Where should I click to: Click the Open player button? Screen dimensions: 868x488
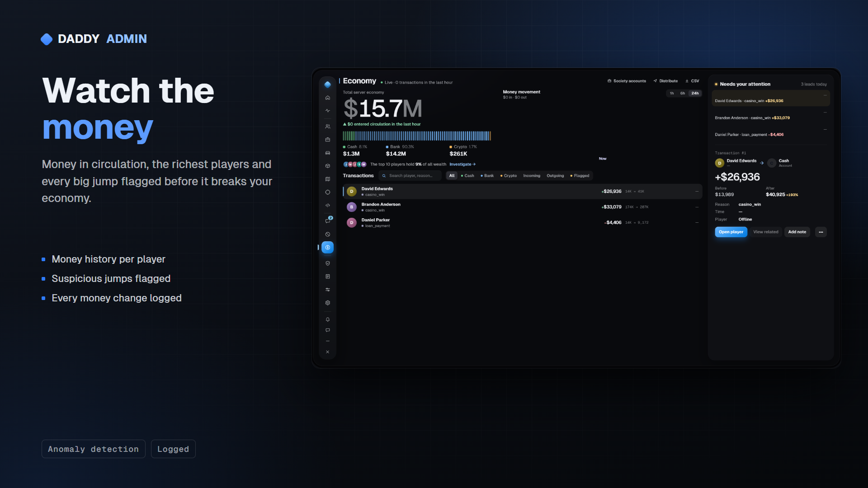click(x=731, y=232)
